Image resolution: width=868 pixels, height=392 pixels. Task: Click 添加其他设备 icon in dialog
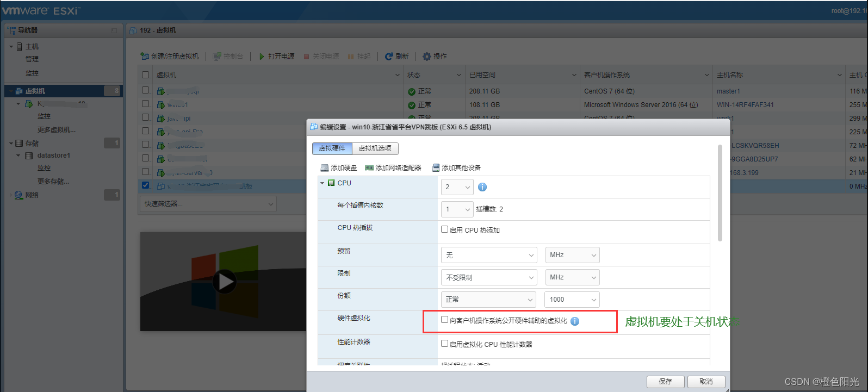pyautogui.click(x=436, y=168)
